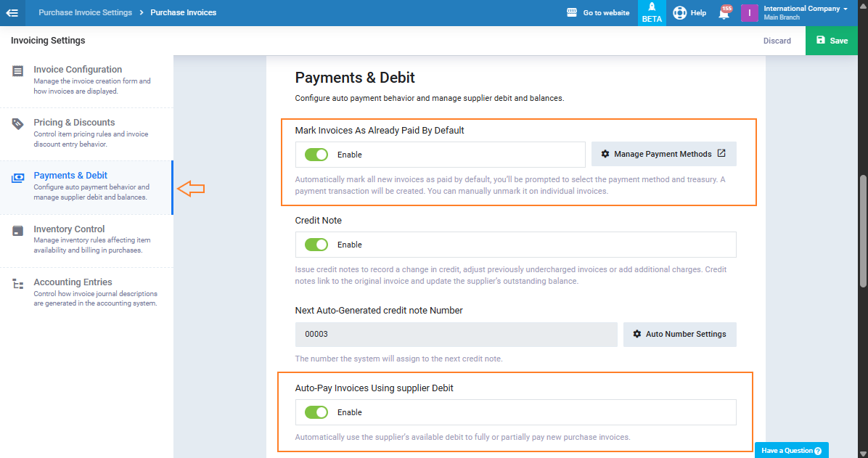Click the Inventory Control box icon
This screenshot has height=458, width=868.
click(x=18, y=231)
